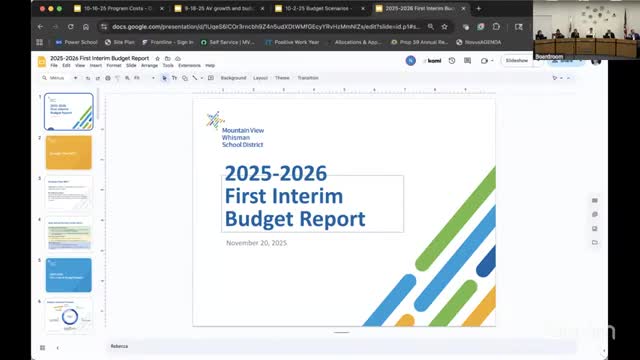Click the Layout button

260,78
